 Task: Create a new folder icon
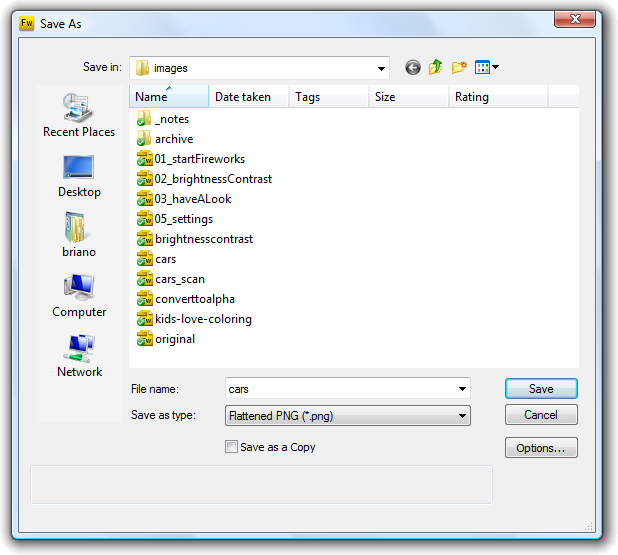(x=459, y=68)
